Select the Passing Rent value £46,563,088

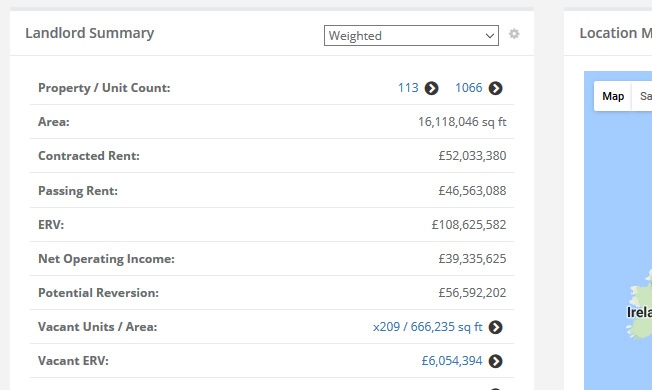point(472,191)
